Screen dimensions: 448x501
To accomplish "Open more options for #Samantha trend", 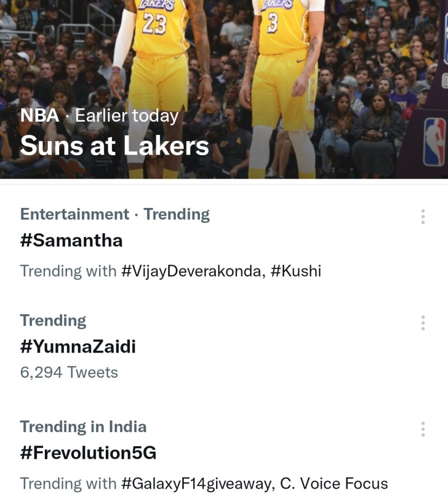I will pos(423,217).
